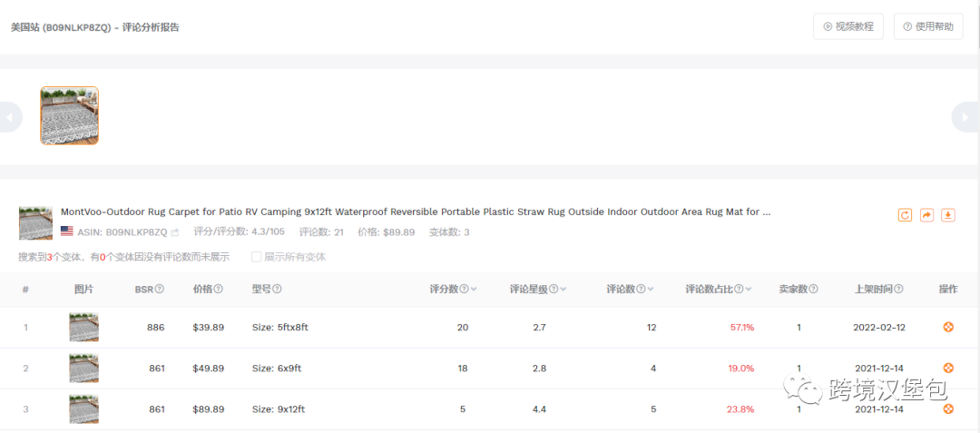
Task: Click the 上架时间 column help icon
Action: pyautogui.click(x=898, y=290)
